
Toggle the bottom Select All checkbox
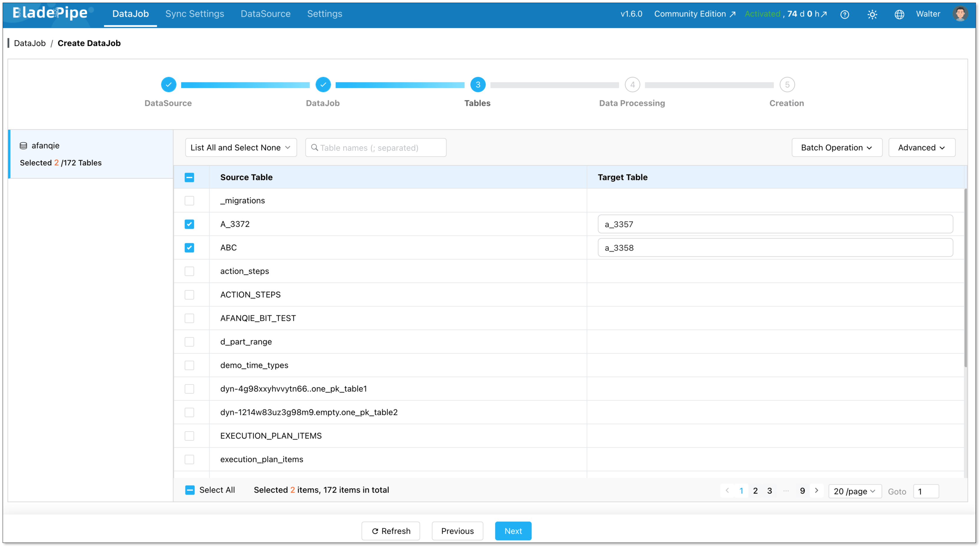coord(190,490)
